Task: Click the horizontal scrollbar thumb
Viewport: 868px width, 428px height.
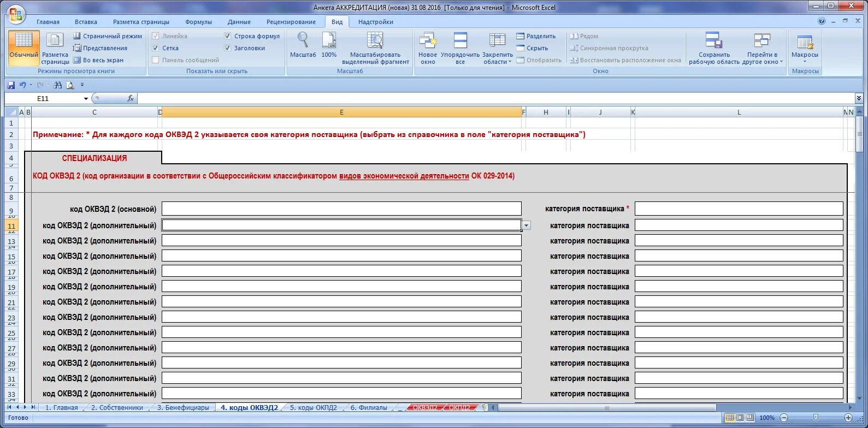Action: 607,407
